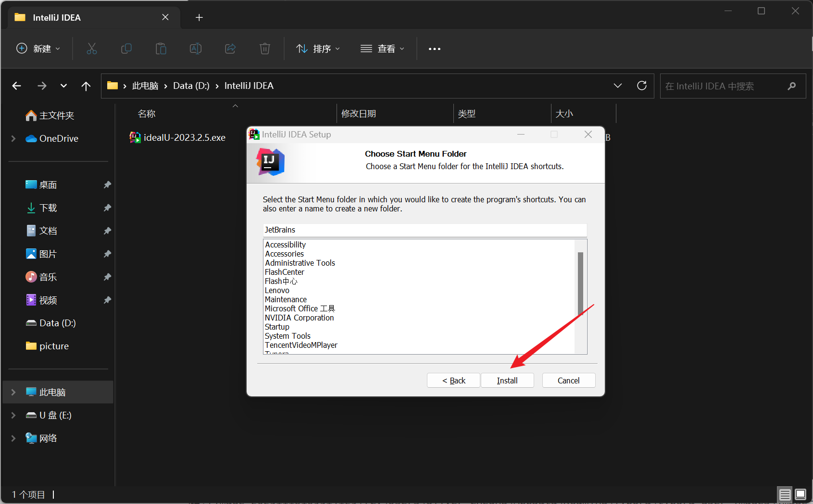Image resolution: width=813 pixels, height=504 pixels.
Task: Open Data (D:) pinned in sidebar
Action: point(51,323)
